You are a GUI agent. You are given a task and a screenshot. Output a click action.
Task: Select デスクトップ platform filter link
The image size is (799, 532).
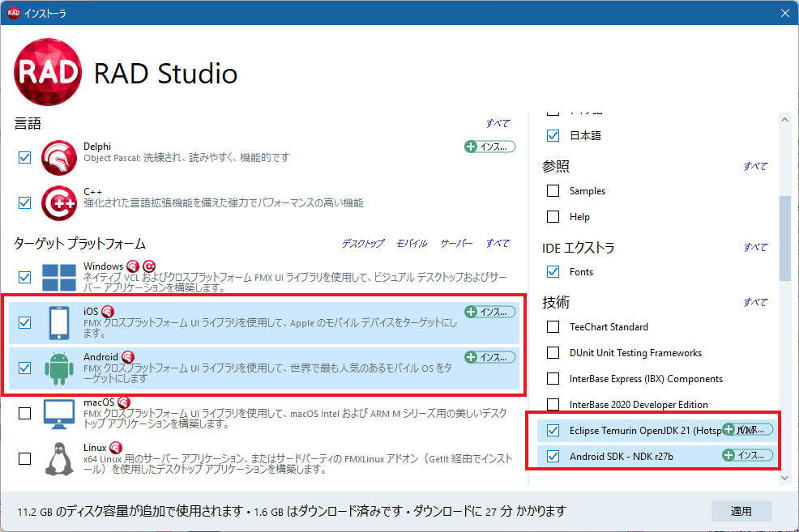[363, 244]
